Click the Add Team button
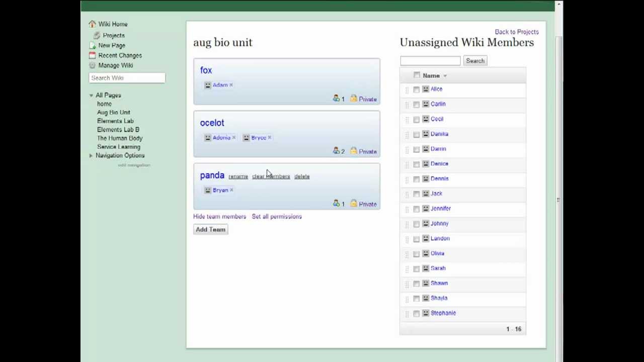The width and height of the screenshot is (644, 362). 211,230
